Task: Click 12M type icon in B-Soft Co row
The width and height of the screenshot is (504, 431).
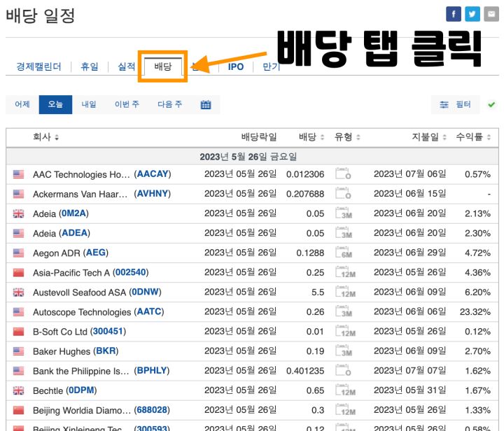Action: tap(345, 331)
